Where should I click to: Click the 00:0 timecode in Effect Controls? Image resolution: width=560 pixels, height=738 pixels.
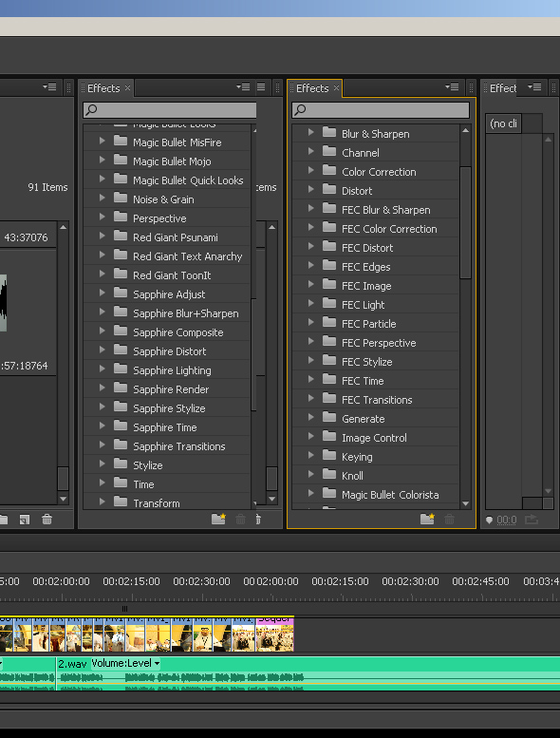507,520
